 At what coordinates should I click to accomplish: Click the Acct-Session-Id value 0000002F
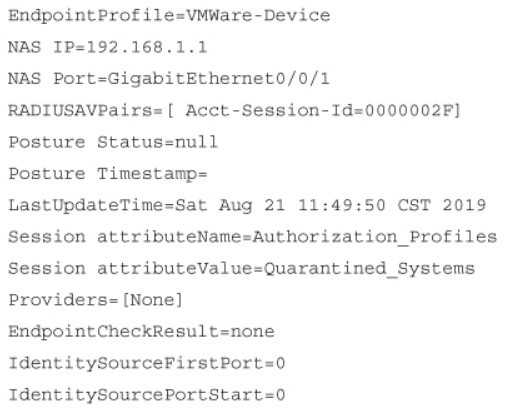coord(411,110)
